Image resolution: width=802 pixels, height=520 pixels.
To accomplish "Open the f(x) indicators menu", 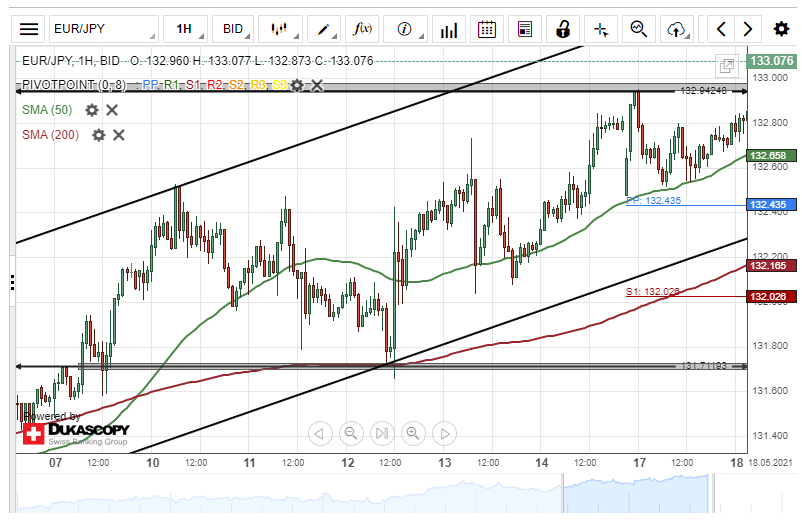I will [363, 30].
